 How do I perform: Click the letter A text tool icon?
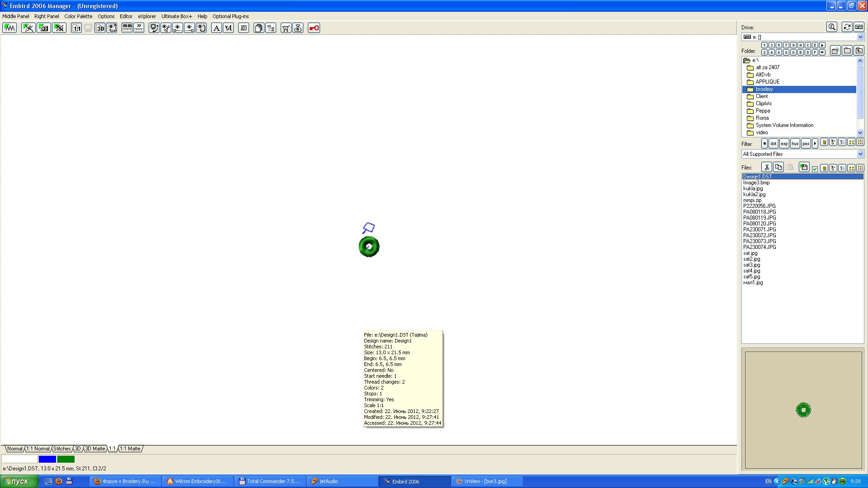point(217,28)
